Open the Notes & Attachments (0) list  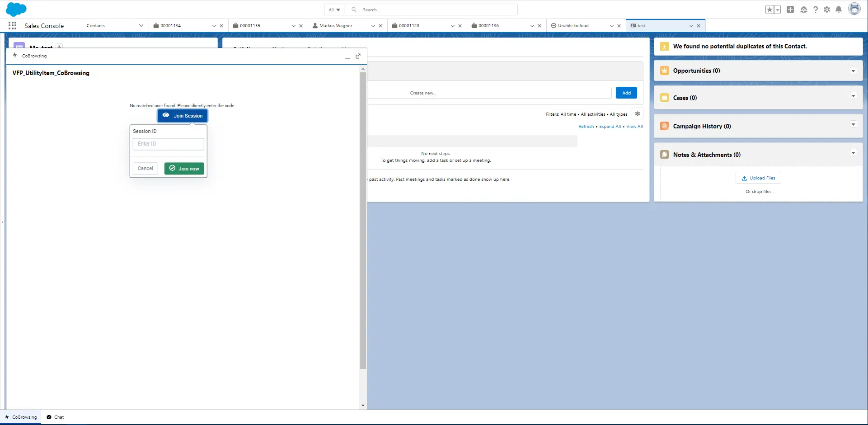pyautogui.click(x=707, y=155)
